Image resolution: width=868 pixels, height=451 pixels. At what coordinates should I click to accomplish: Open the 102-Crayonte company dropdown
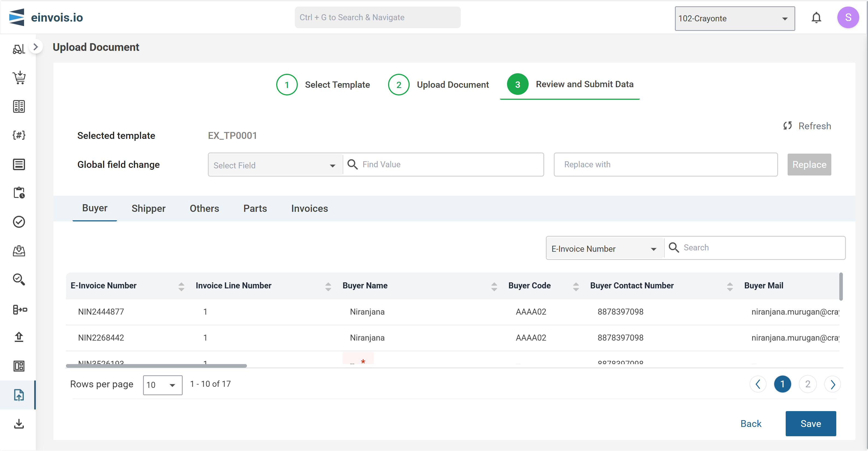(x=735, y=19)
